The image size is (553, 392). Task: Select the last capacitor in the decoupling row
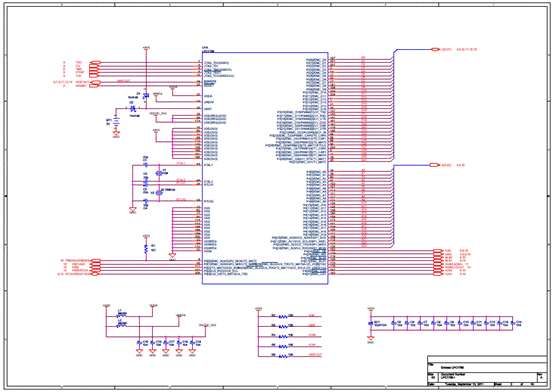click(512, 323)
